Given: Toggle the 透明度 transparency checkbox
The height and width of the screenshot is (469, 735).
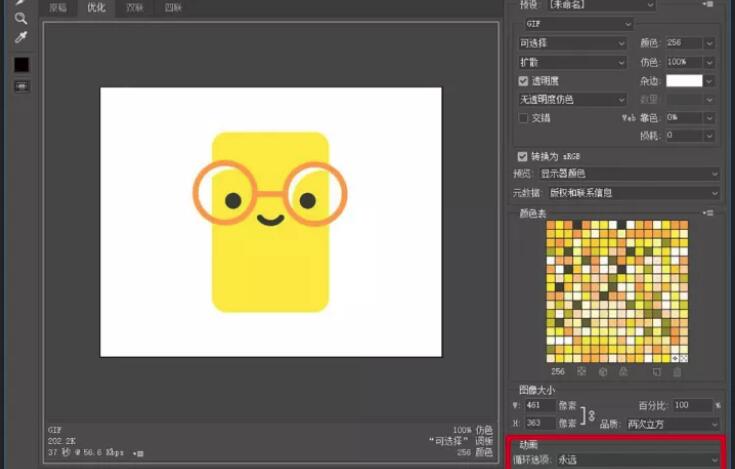Looking at the screenshot, I should coord(523,81).
